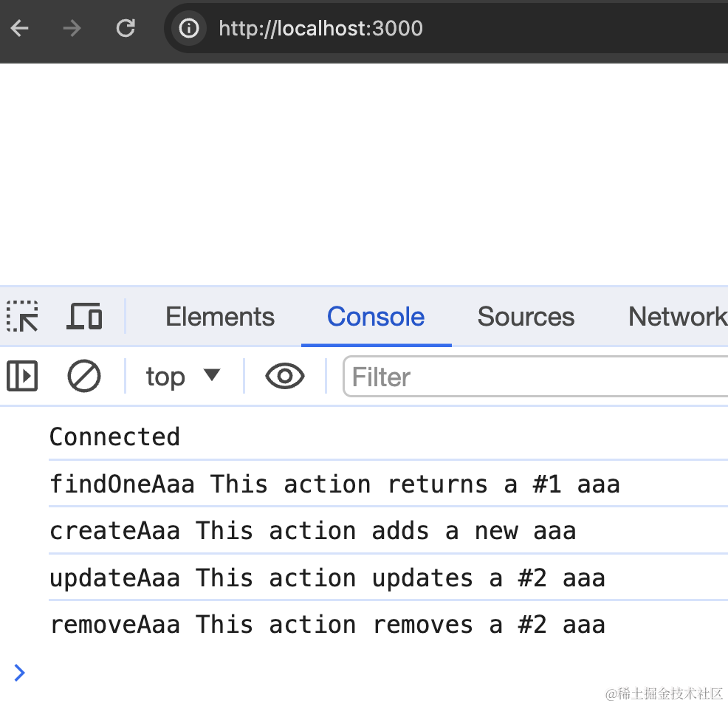Click the browser back arrow

coord(20,29)
